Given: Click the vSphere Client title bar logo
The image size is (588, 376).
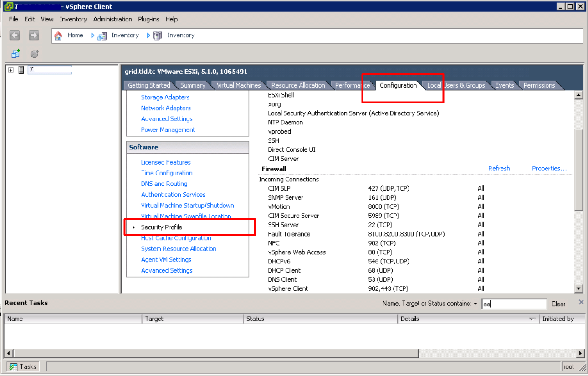Looking at the screenshot, I should click(8, 6).
